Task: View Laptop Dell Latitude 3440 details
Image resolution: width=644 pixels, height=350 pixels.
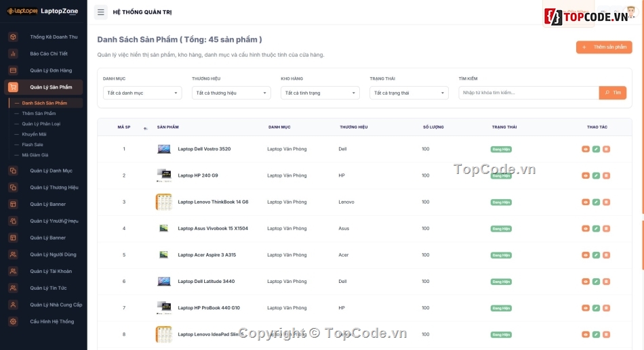Action: click(x=586, y=282)
